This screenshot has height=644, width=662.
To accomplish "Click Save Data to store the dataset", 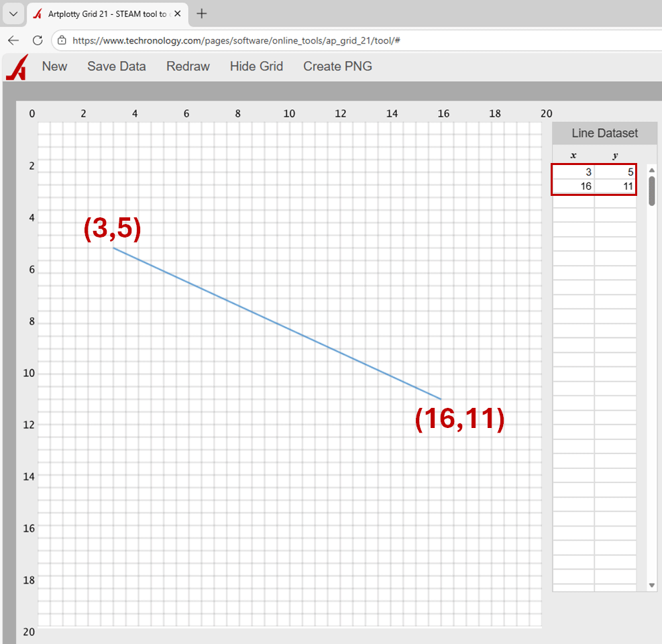I will (116, 66).
